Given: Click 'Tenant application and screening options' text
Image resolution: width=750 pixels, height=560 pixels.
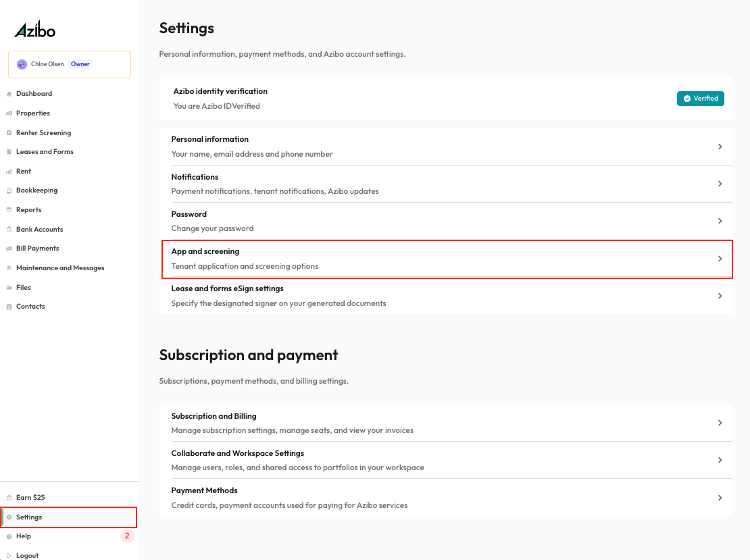Looking at the screenshot, I should coord(245,266).
